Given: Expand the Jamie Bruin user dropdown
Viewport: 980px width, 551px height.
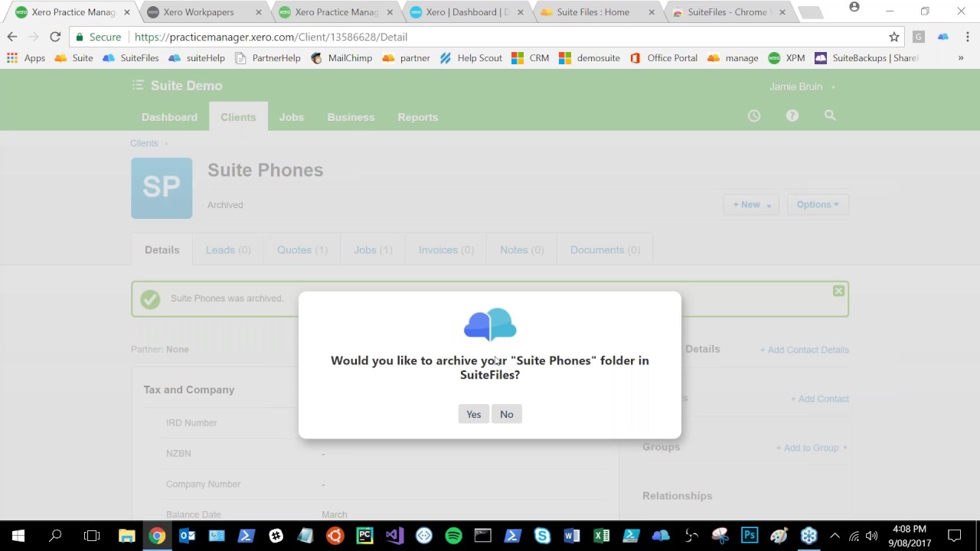Looking at the screenshot, I should pyautogui.click(x=802, y=86).
